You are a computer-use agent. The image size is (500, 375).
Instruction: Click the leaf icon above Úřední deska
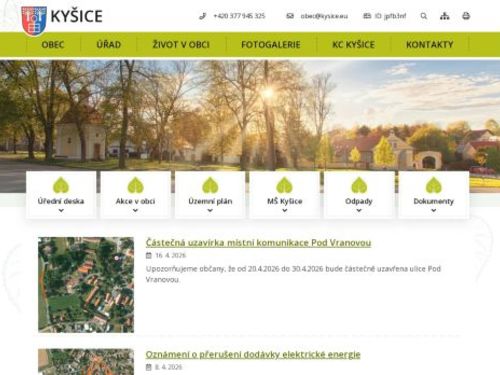[61, 185]
